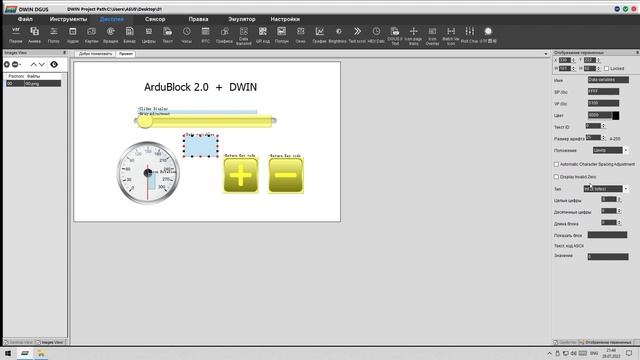The image size is (640, 360).
Task: Select the Цифры (digits) display tool
Action: point(149,35)
